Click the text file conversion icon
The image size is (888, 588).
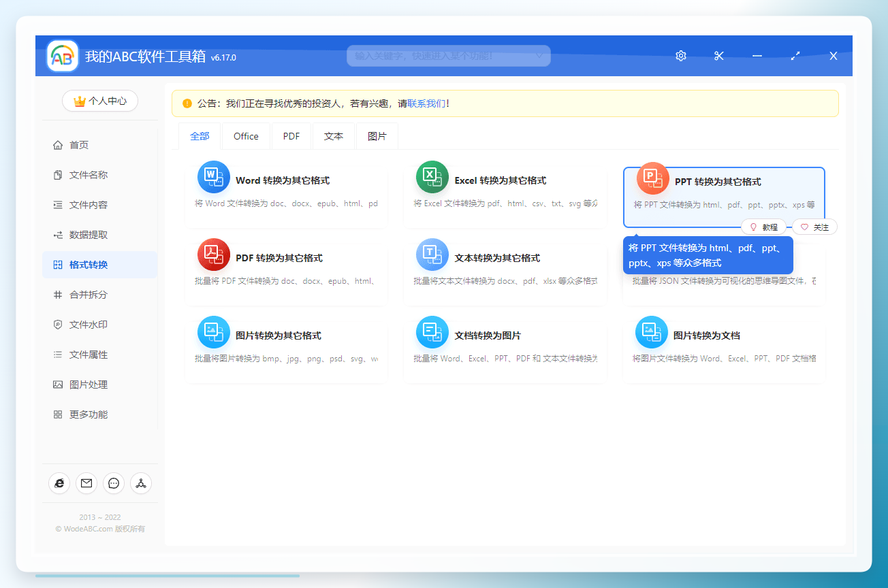point(432,255)
